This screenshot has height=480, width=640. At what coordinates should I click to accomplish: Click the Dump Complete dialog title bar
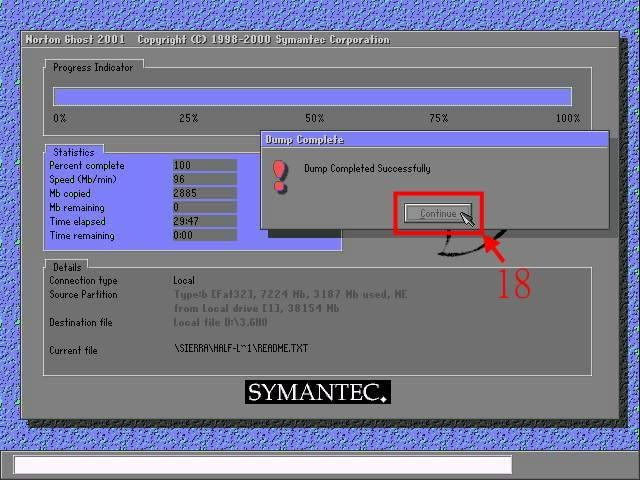pyautogui.click(x=434, y=140)
